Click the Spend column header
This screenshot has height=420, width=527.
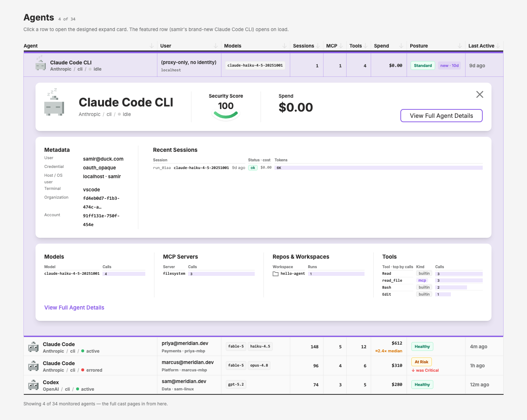click(x=381, y=46)
